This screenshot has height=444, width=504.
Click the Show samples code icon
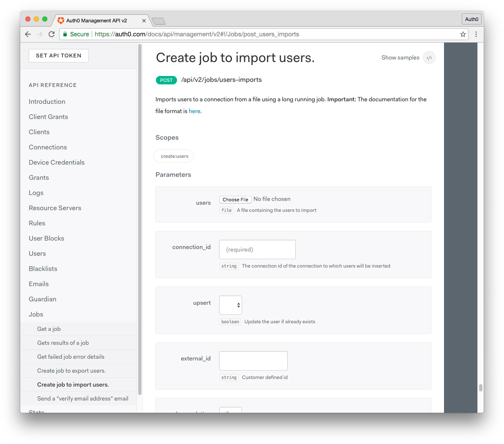[429, 58]
